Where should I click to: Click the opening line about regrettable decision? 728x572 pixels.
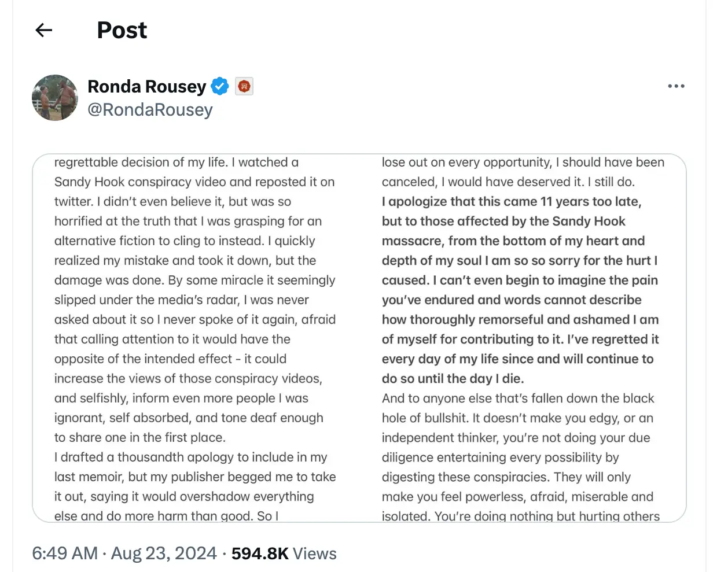click(x=177, y=163)
